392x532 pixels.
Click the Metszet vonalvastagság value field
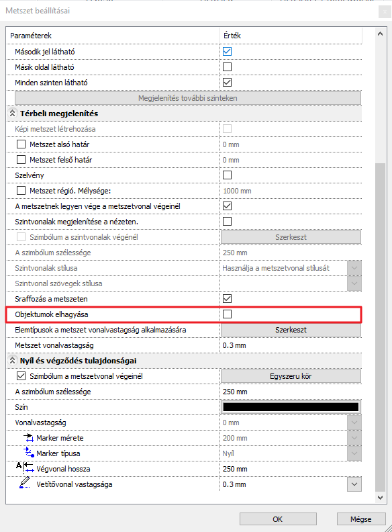291,345
